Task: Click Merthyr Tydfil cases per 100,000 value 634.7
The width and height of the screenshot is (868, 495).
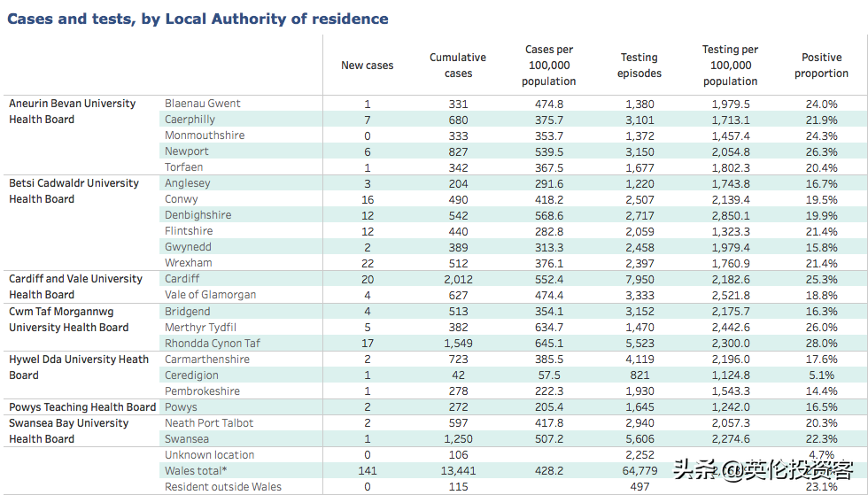Action: 549,328
